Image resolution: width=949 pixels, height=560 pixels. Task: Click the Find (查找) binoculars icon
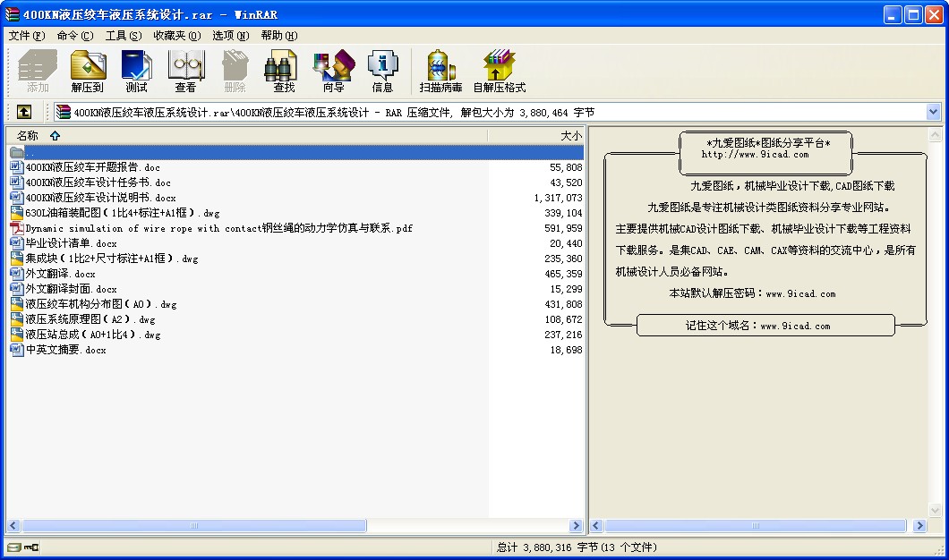point(284,72)
